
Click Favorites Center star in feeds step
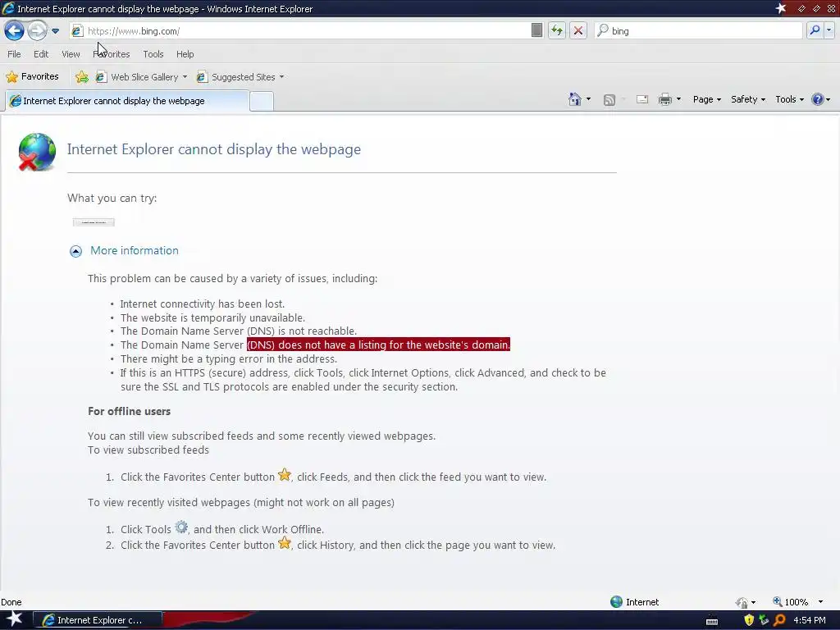coord(285,475)
